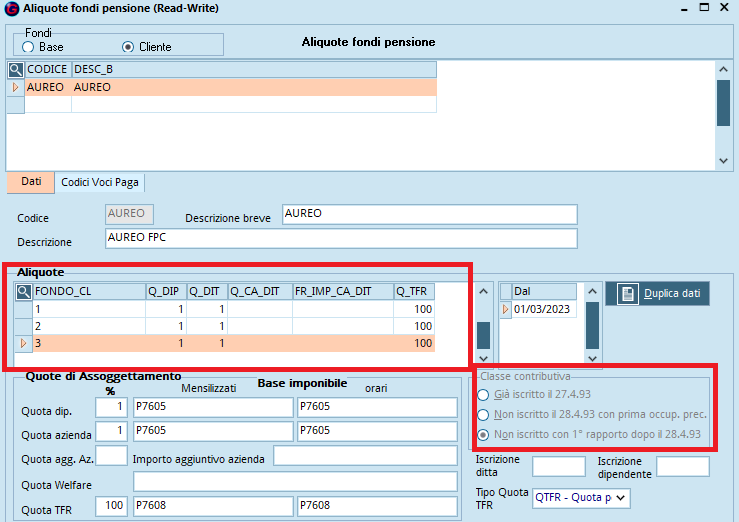Click down arrow of the Dal list scrollbar

click(592, 358)
